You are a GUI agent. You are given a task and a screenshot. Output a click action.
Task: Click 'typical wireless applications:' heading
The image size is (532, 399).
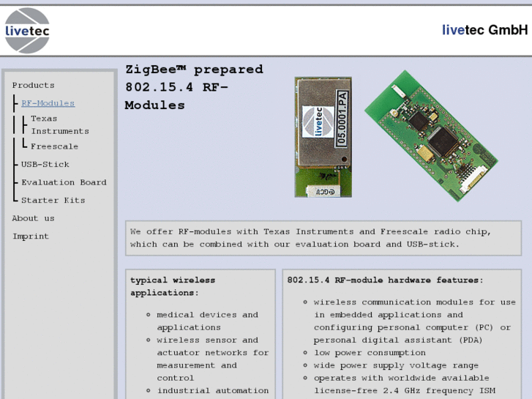pyautogui.click(x=173, y=286)
